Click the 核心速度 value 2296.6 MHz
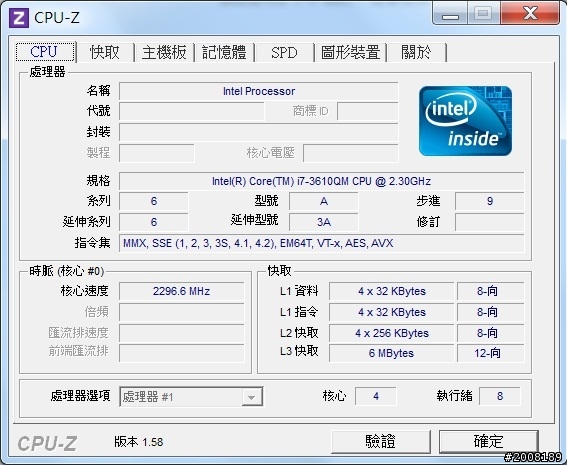The height and width of the screenshot is (465, 569). coord(181,291)
